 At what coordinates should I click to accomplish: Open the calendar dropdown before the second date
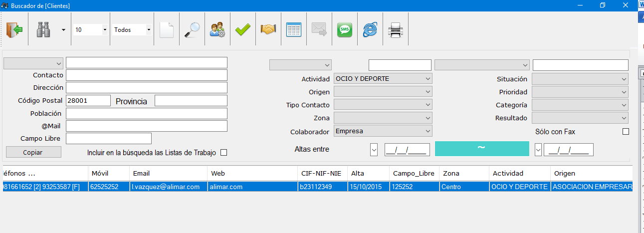538,149
